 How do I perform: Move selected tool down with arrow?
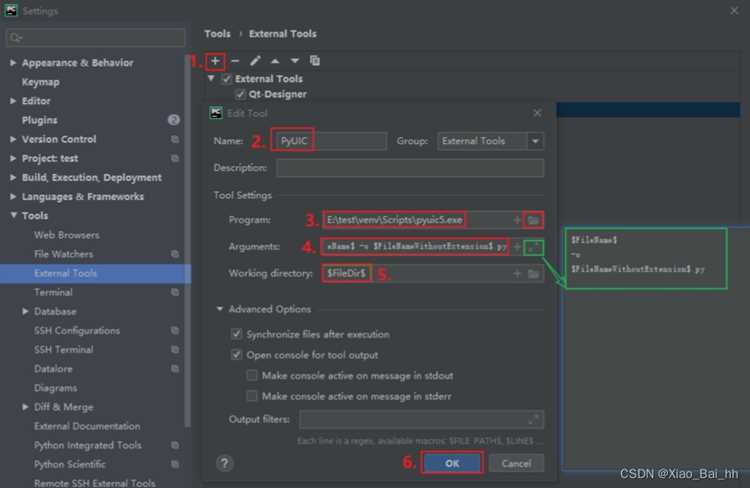[295, 61]
